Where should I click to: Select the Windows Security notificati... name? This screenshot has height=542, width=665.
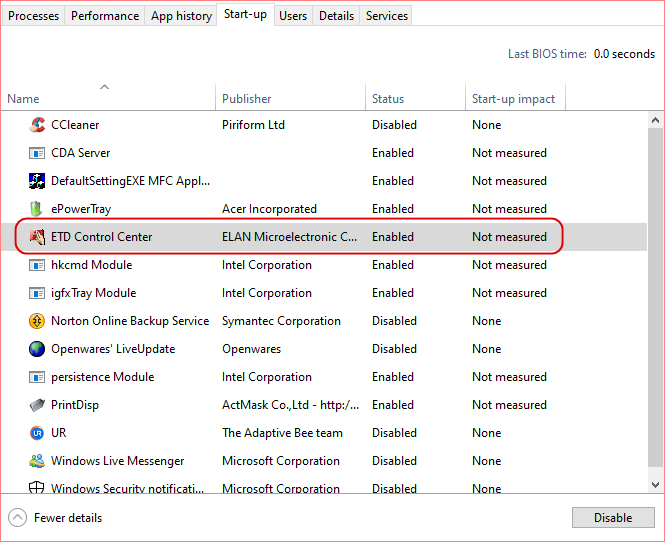(x=127, y=488)
